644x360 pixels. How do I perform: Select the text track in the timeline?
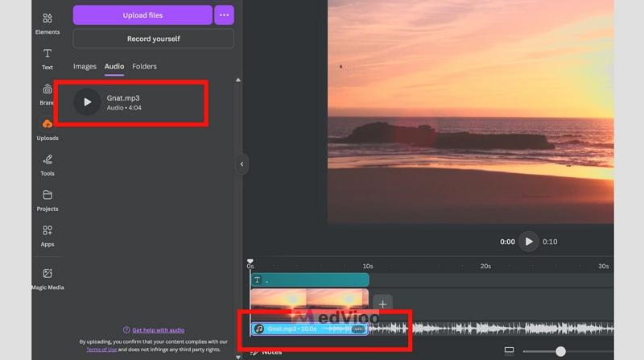click(x=310, y=280)
